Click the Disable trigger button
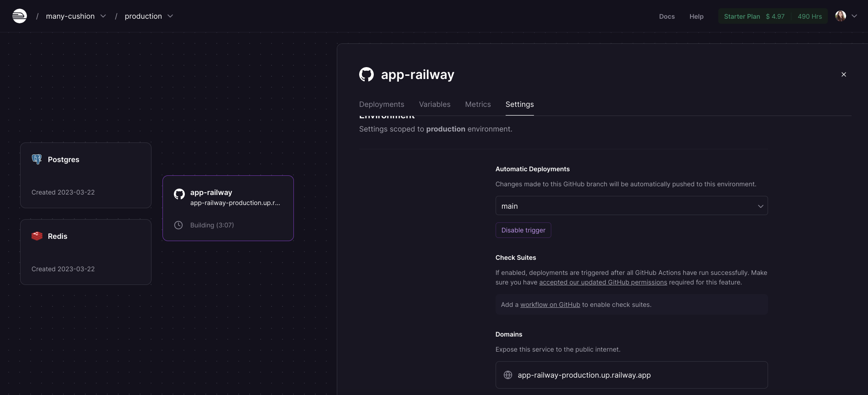The width and height of the screenshot is (868, 395). coord(523,230)
